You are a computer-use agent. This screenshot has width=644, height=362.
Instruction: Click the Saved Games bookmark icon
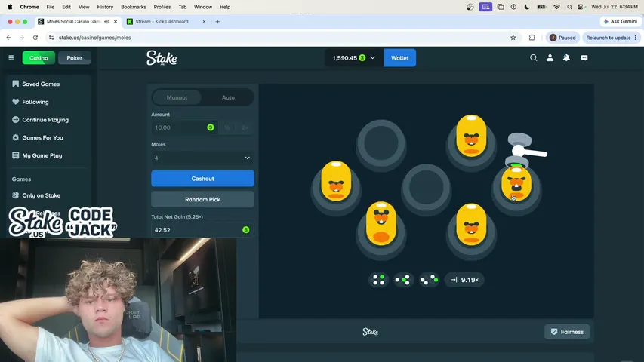pyautogui.click(x=16, y=84)
